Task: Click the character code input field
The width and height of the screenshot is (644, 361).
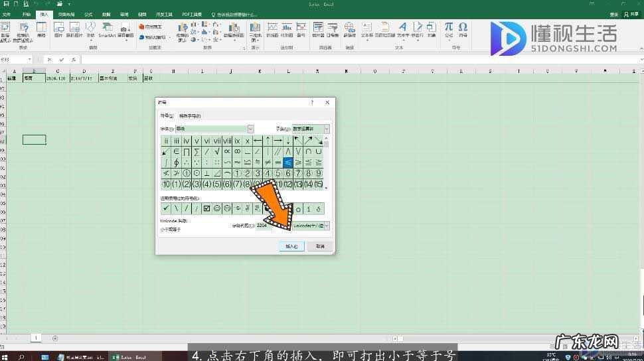Action: (x=264, y=226)
